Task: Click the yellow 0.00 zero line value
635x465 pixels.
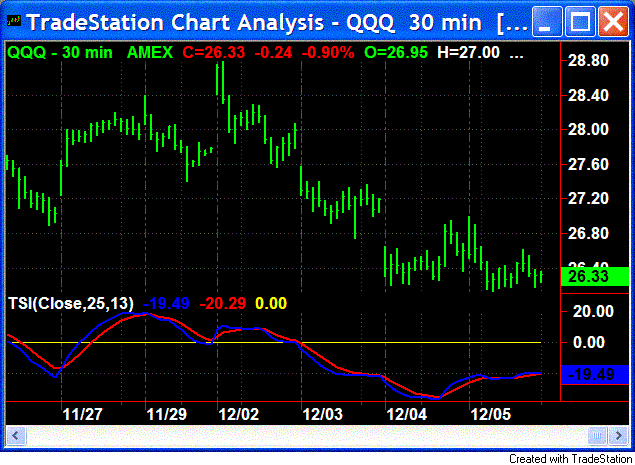Action: (271, 303)
